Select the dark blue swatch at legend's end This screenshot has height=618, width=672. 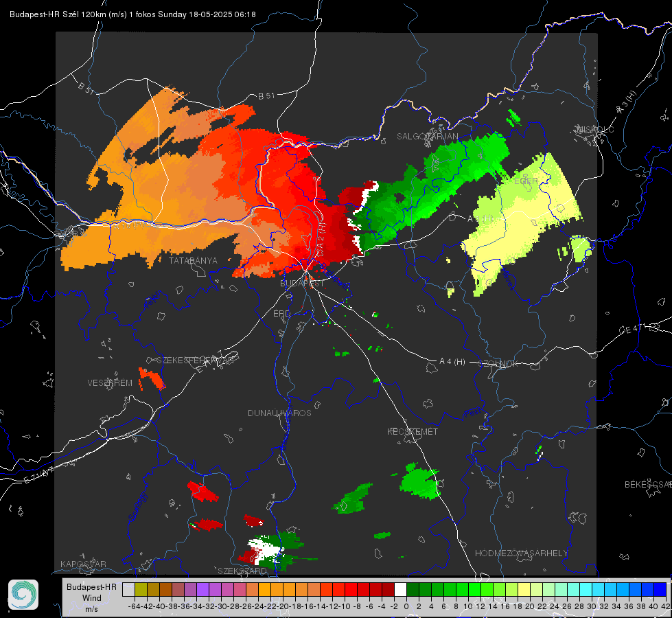[x=660, y=589]
